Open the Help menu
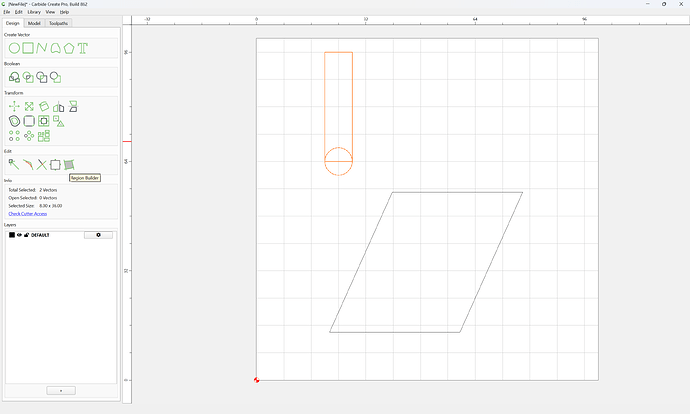Screen dimensions: 690x414 [64, 12]
